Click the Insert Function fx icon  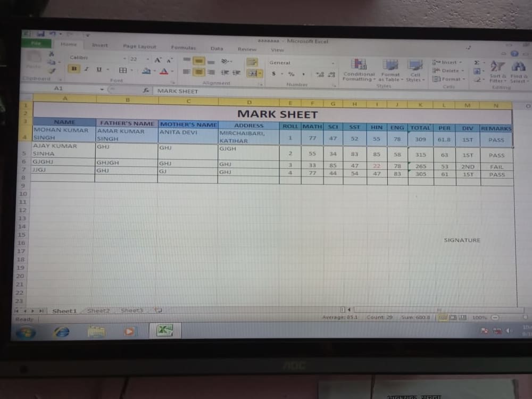146,90
